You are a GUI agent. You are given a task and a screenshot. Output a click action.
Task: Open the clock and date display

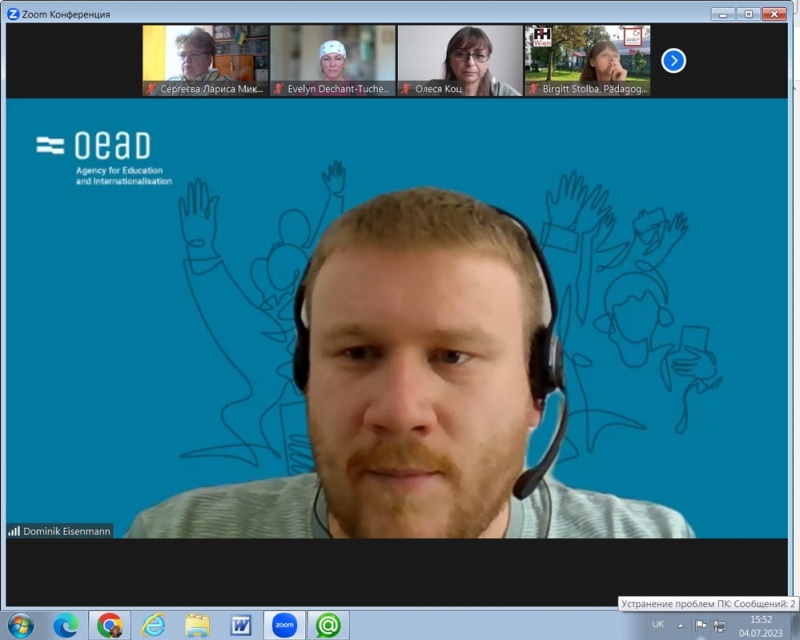coord(761,625)
